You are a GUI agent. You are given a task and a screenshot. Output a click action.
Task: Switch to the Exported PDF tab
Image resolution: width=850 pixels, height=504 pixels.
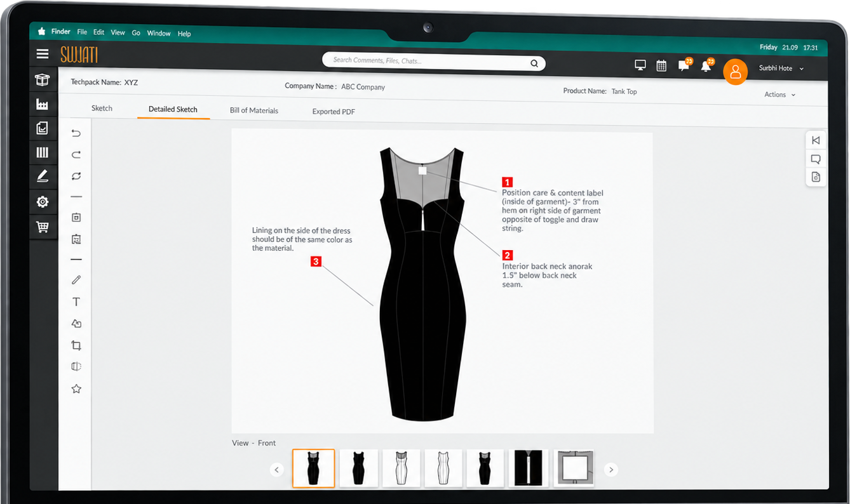[334, 112]
